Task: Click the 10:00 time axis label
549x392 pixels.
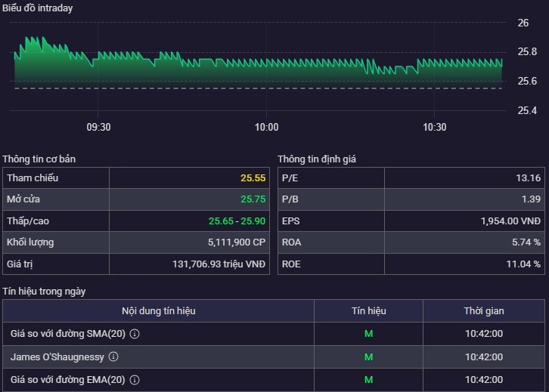Action: [266, 127]
